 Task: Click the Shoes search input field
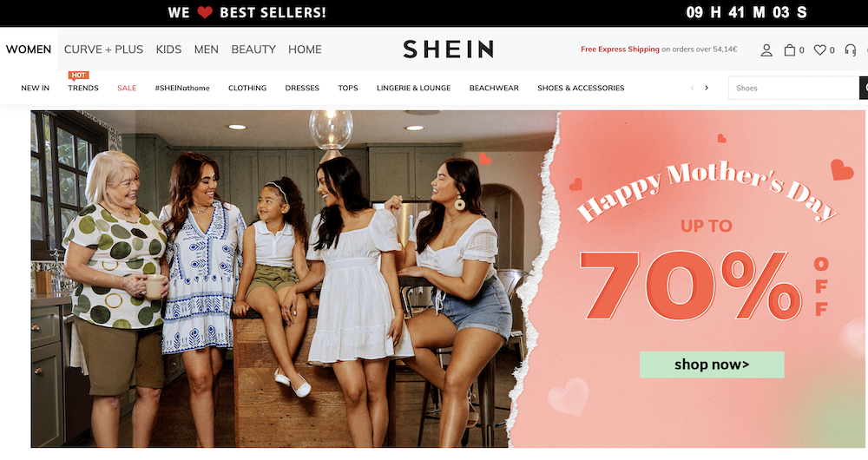[x=794, y=88]
